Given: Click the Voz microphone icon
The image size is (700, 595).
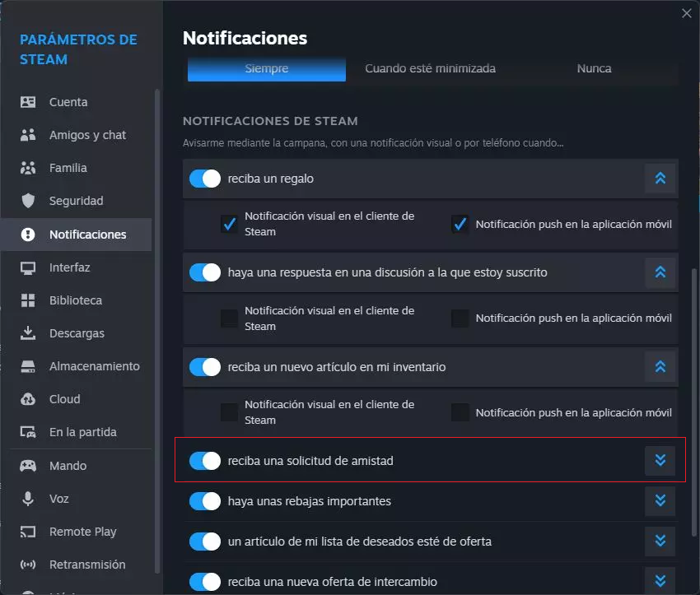Looking at the screenshot, I should point(28,499).
